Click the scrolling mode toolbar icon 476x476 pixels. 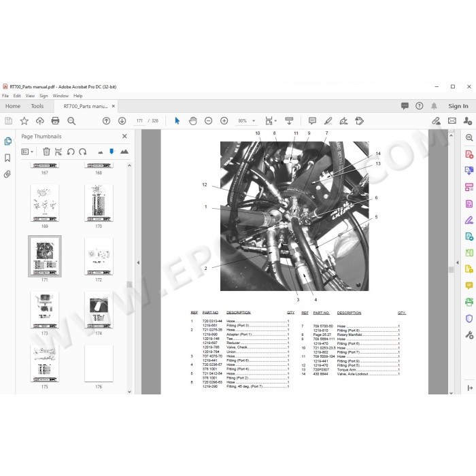pyautogui.click(x=289, y=121)
